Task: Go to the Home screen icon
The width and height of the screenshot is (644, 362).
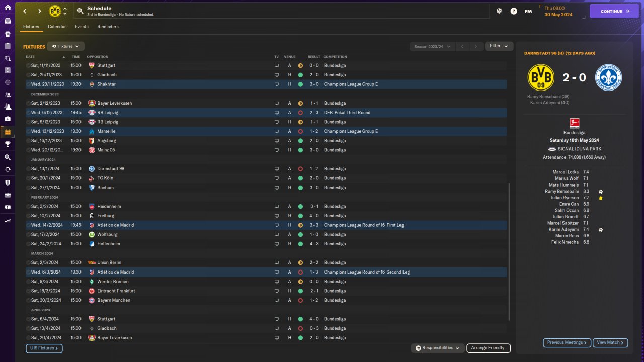Action: click(8, 8)
